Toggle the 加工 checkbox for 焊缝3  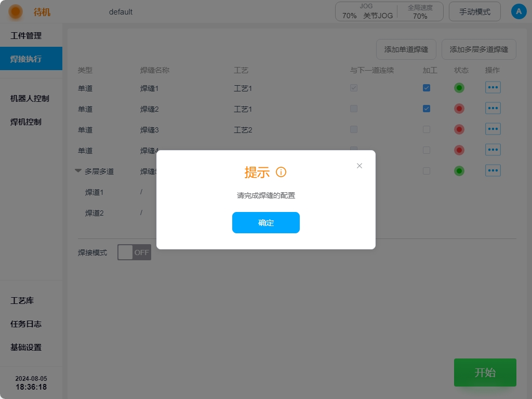click(x=427, y=129)
